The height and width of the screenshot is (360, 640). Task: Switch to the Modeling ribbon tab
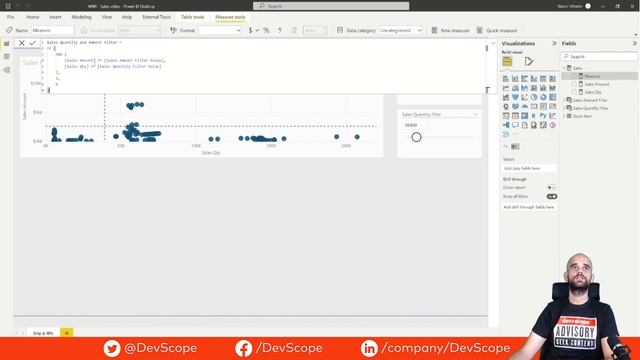(x=82, y=17)
